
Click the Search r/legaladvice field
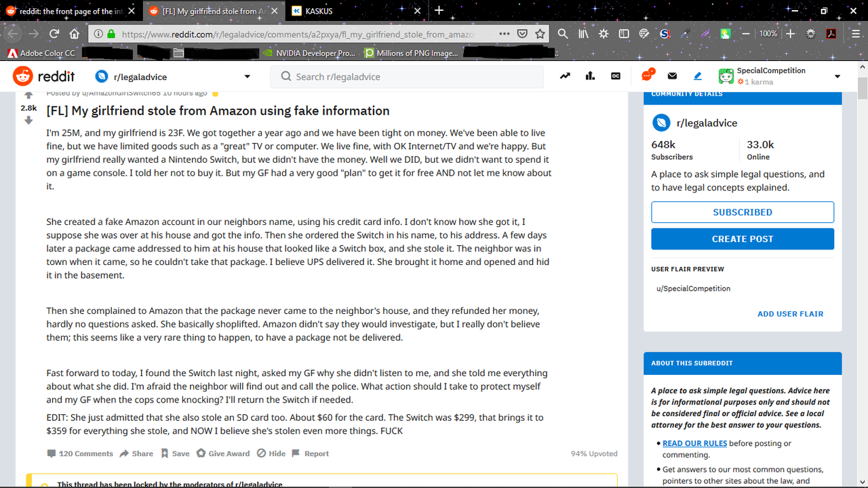(x=407, y=77)
